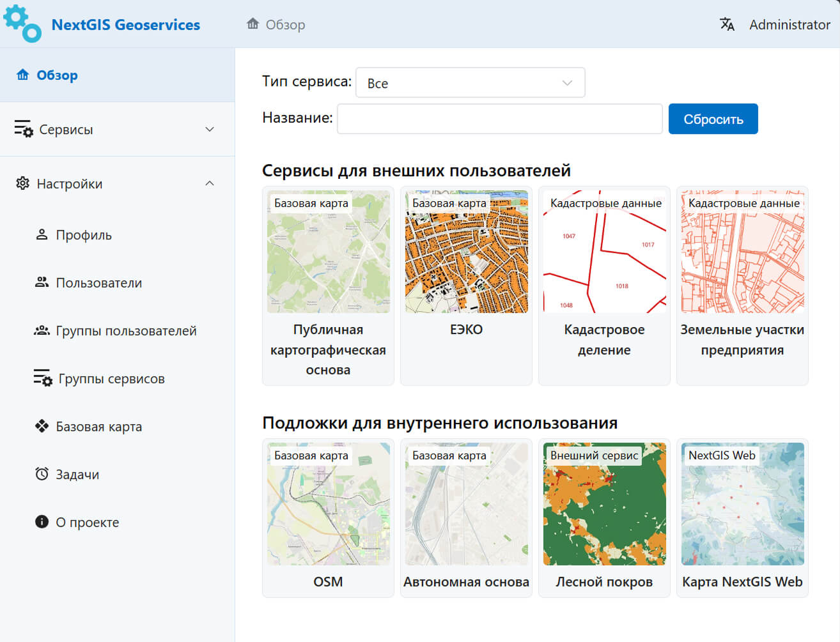Select Обзор in the sidebar menu
Viewport: 840px width, 642px height.
(x=117, y=75)
